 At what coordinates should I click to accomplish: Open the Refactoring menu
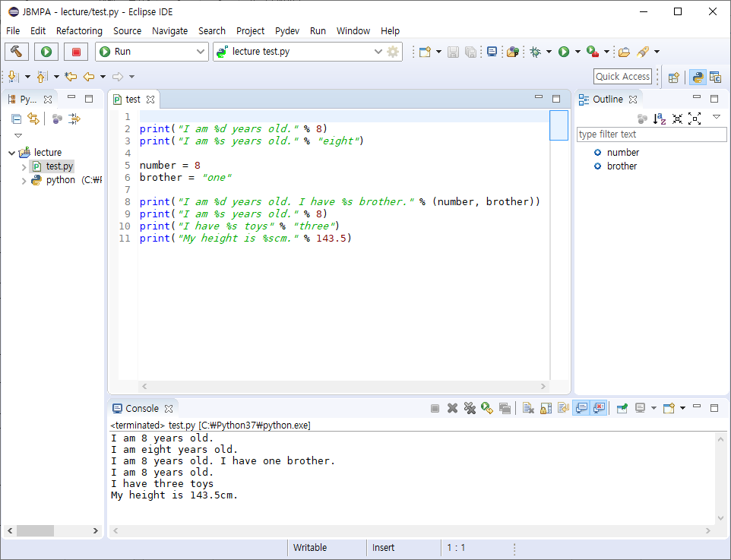tap(79, 31)
